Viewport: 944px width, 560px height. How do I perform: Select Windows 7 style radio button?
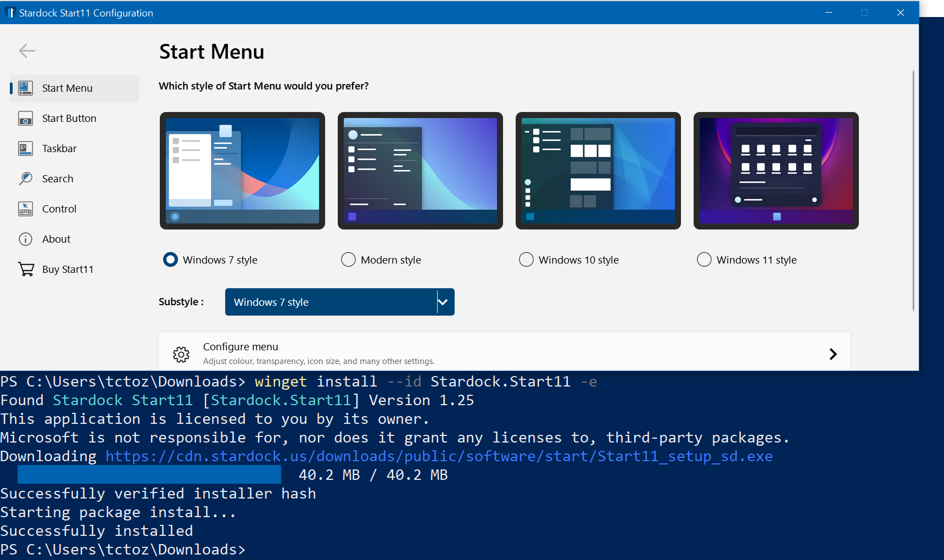pos(170,260)
